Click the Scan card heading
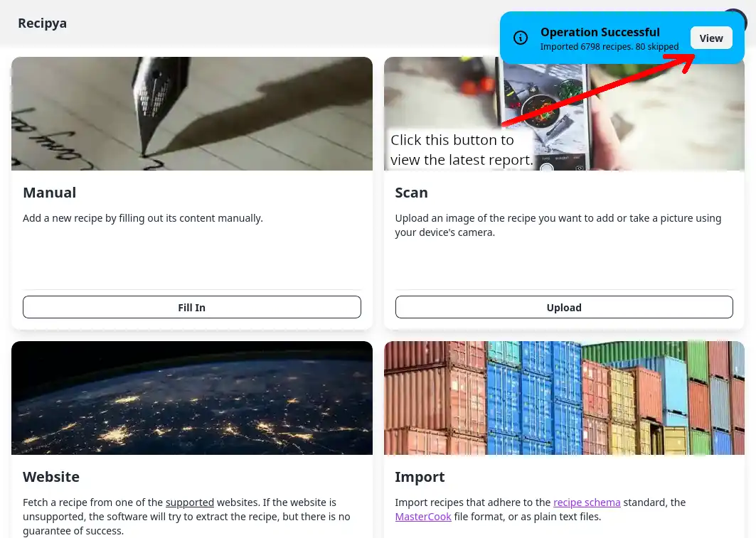756x538 pixels. tap(411, 193)
